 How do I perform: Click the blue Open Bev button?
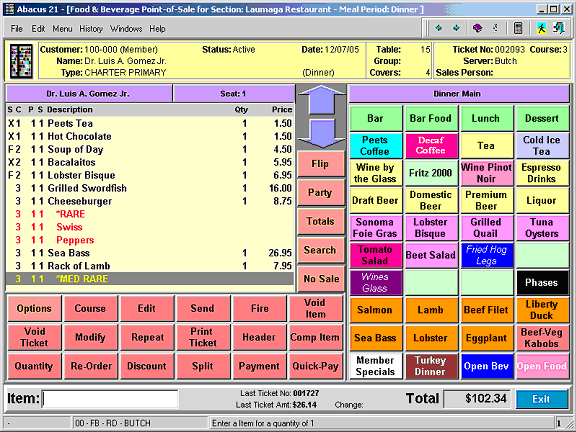coord(486,366)
